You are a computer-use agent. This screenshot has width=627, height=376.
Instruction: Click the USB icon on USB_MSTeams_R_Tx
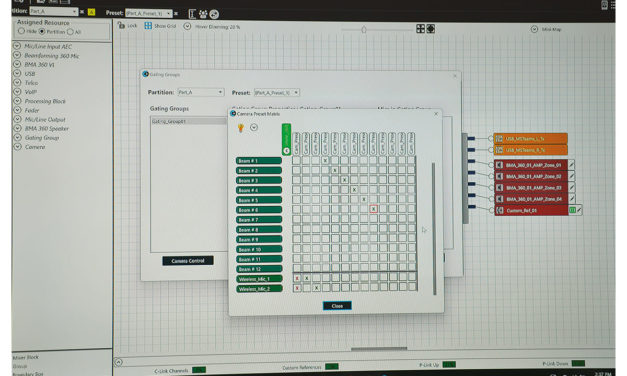coord(499,150)
